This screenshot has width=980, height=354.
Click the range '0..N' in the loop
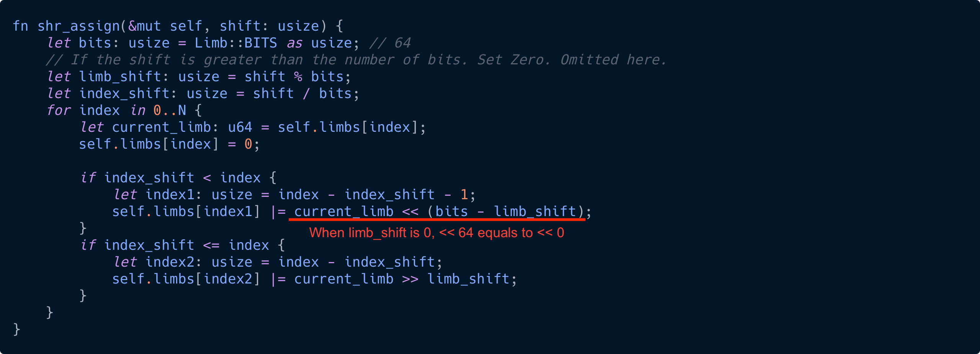(170, 110)
